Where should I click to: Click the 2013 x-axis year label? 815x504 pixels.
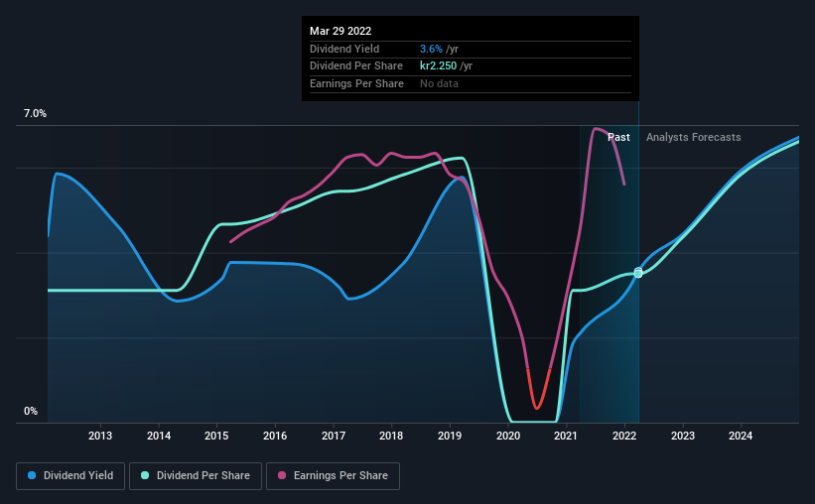click(x=100, y=436)
